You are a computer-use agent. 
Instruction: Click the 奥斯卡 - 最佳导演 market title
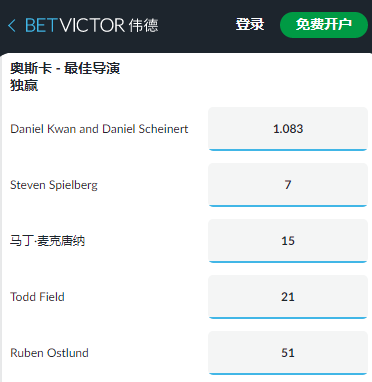click(65, 68)
